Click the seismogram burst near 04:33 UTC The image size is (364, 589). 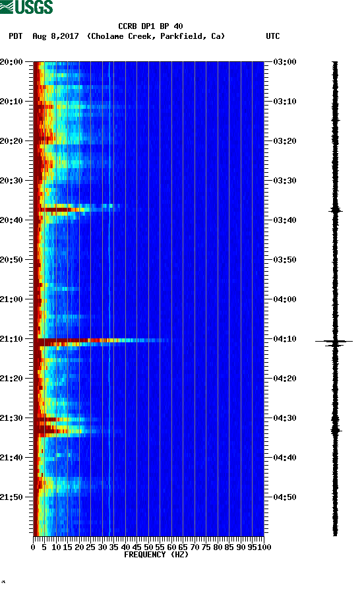336,431
